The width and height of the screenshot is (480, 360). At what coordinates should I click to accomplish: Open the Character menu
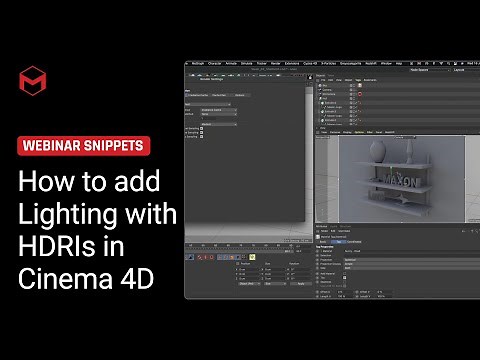(215, 63)
